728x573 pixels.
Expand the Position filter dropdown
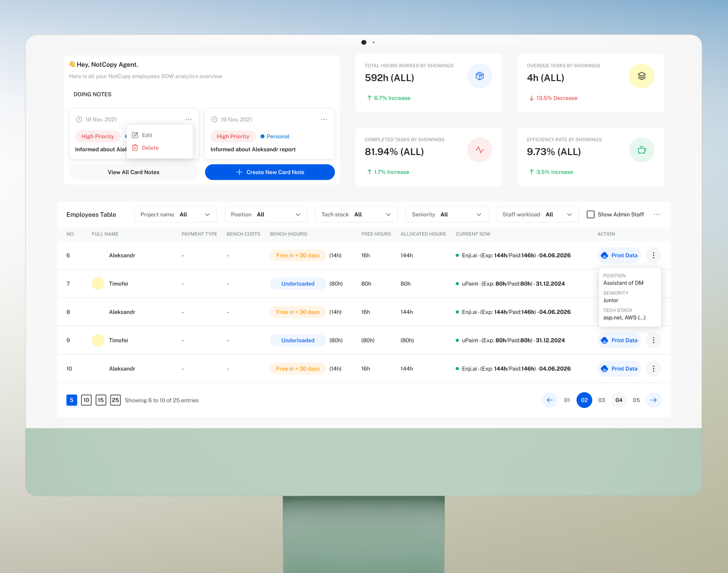(266, 215)
